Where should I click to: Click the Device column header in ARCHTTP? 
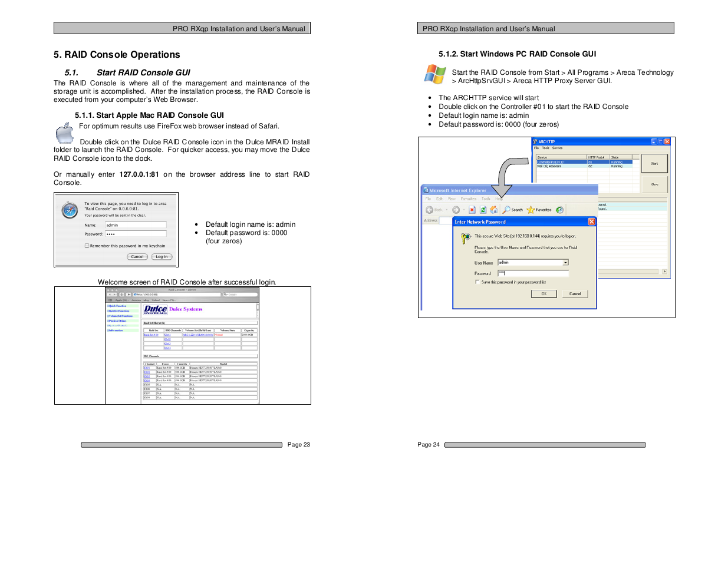pyautogui.click(x=562, y=157)
